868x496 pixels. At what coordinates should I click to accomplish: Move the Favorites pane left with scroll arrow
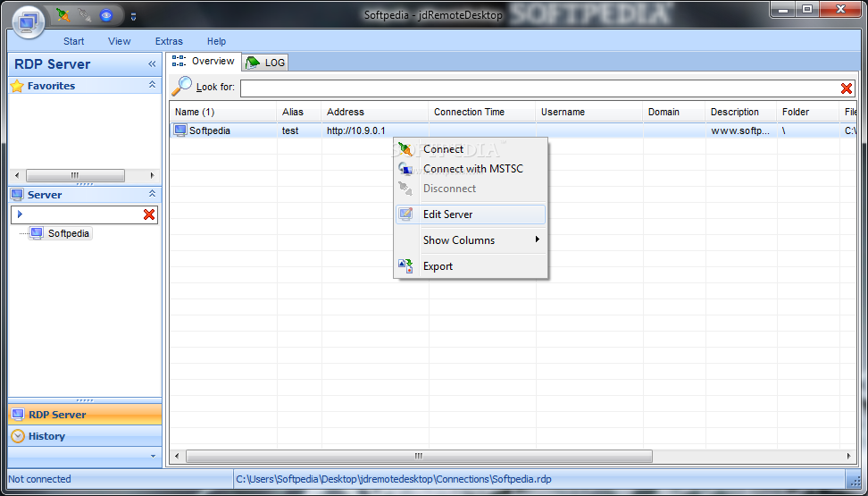click(x=17, y=176)
